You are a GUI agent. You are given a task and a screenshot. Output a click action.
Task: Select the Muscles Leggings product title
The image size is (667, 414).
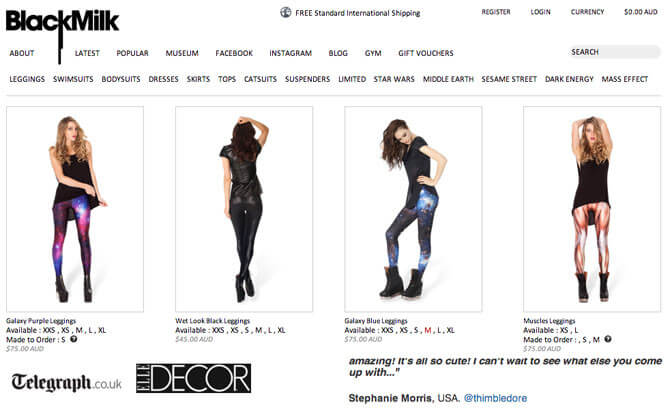click(549, 321)
